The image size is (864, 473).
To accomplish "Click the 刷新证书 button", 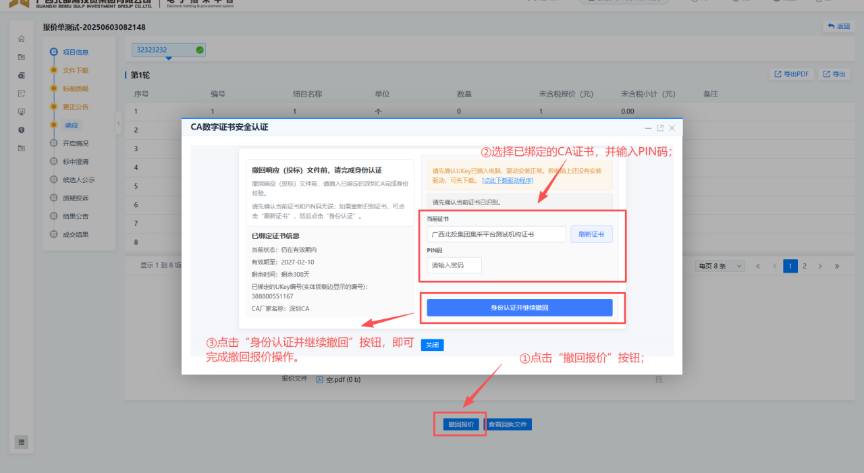I will [x=591, y=234].
